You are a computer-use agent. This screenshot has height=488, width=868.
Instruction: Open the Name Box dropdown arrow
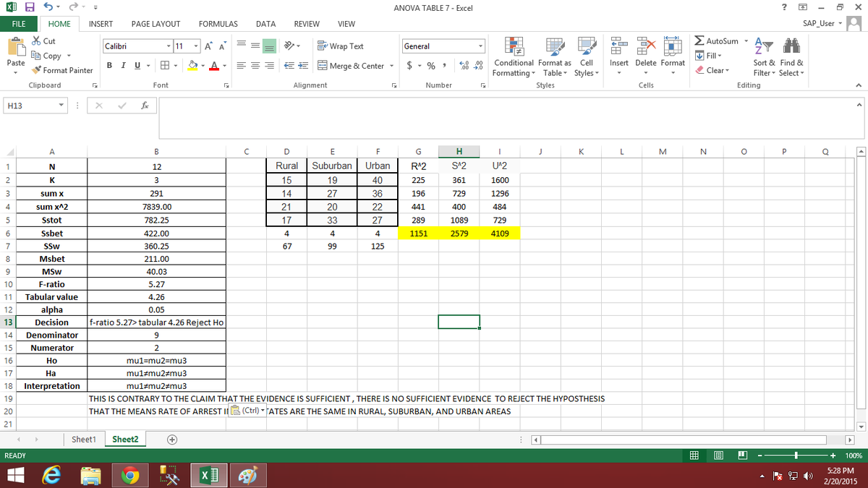click(62, 106)
